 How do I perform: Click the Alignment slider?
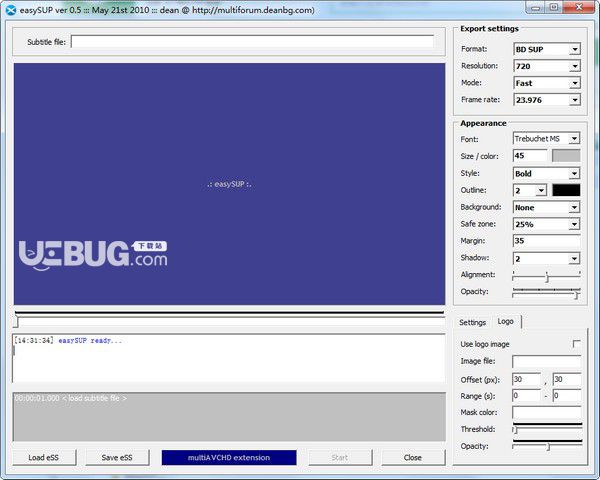point(546,276)
